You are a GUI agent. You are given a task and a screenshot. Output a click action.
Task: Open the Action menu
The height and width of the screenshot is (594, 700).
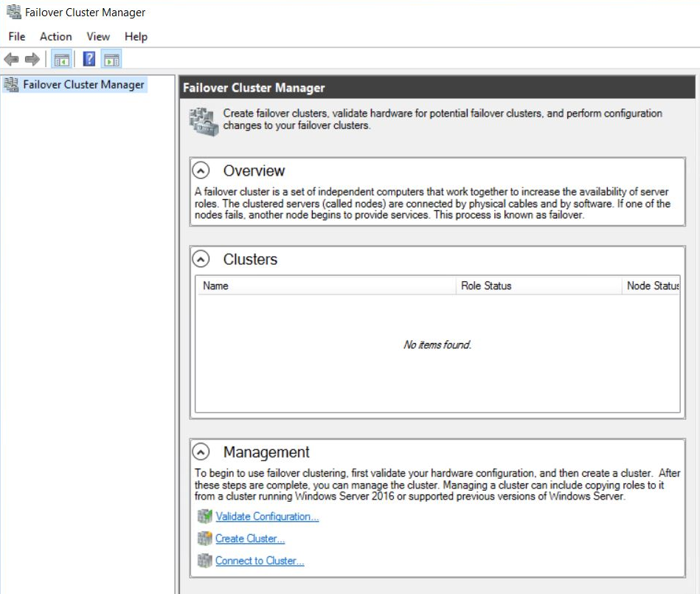click(55, 36)
